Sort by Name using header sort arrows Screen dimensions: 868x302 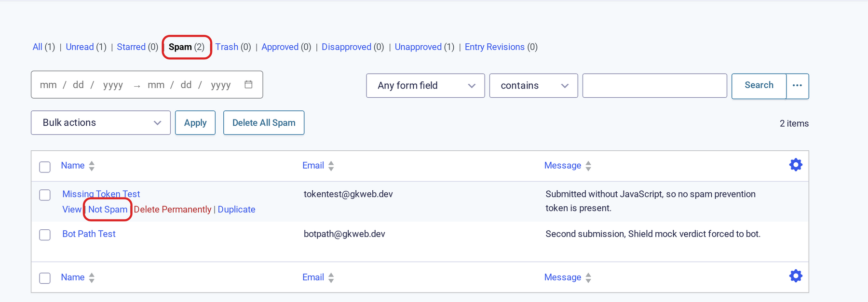(x=92, y=166)
